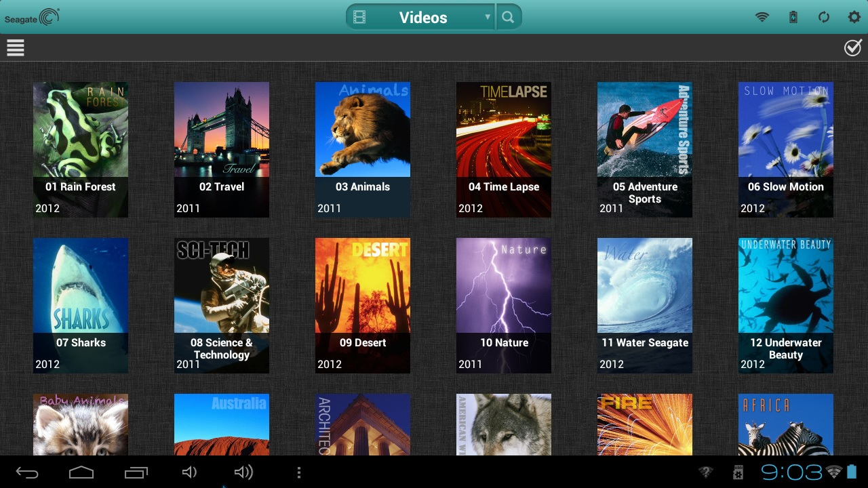Lower volume with speaker icon

pyautogui.click(x=190, y=472)
